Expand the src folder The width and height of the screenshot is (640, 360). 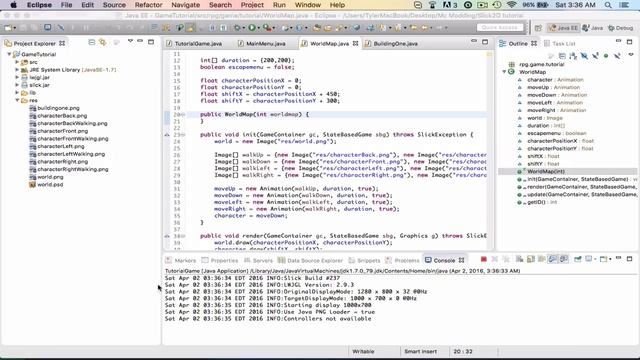17,62
